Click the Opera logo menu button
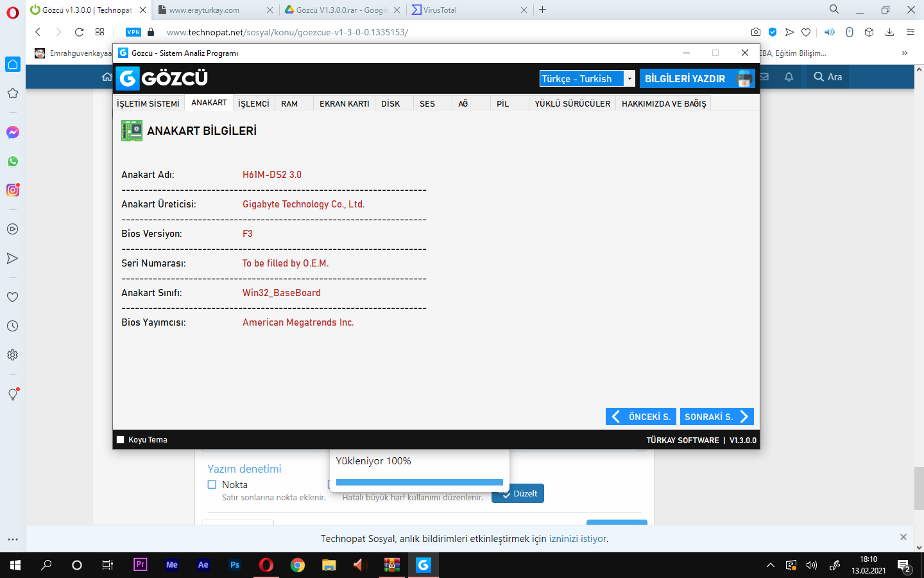 click(13, 12)
